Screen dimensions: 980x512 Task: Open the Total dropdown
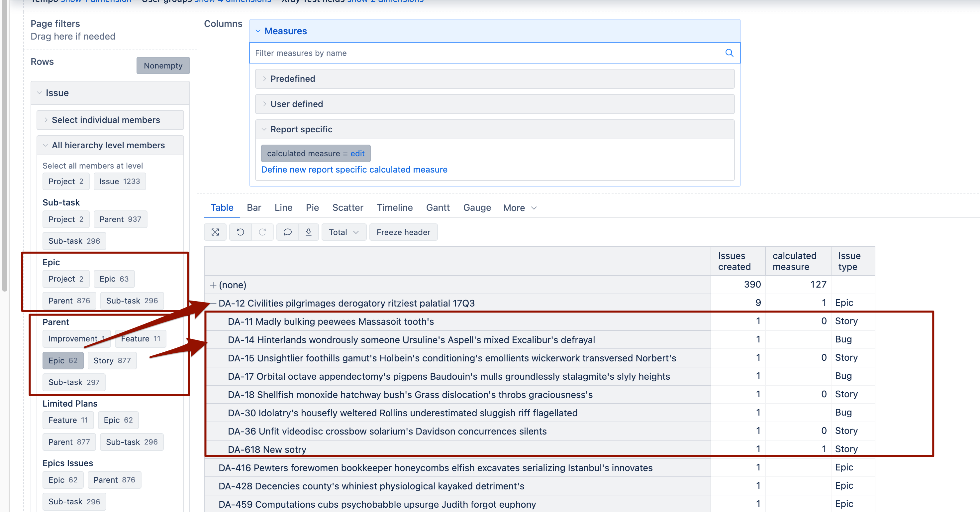click(343, 232)
